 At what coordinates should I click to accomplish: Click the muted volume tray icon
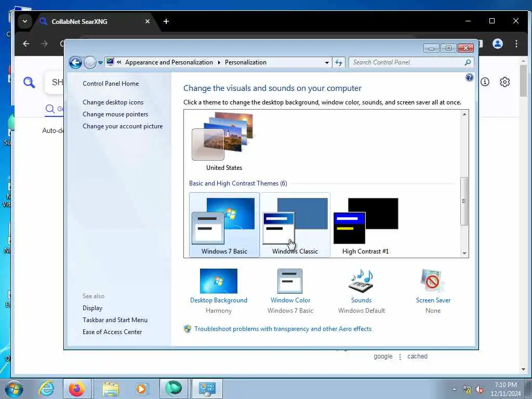pos(480,390)
